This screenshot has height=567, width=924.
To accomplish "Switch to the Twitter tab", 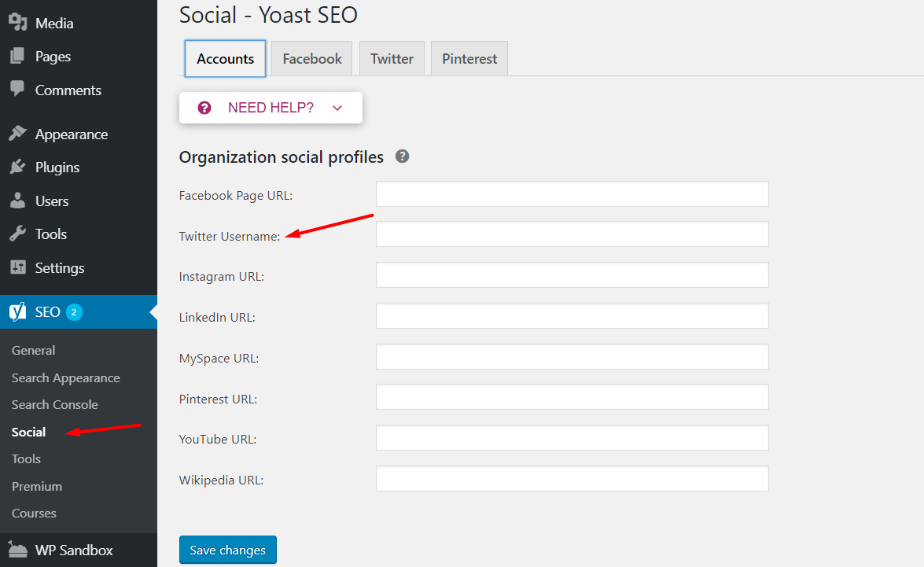I will (392, 59).
